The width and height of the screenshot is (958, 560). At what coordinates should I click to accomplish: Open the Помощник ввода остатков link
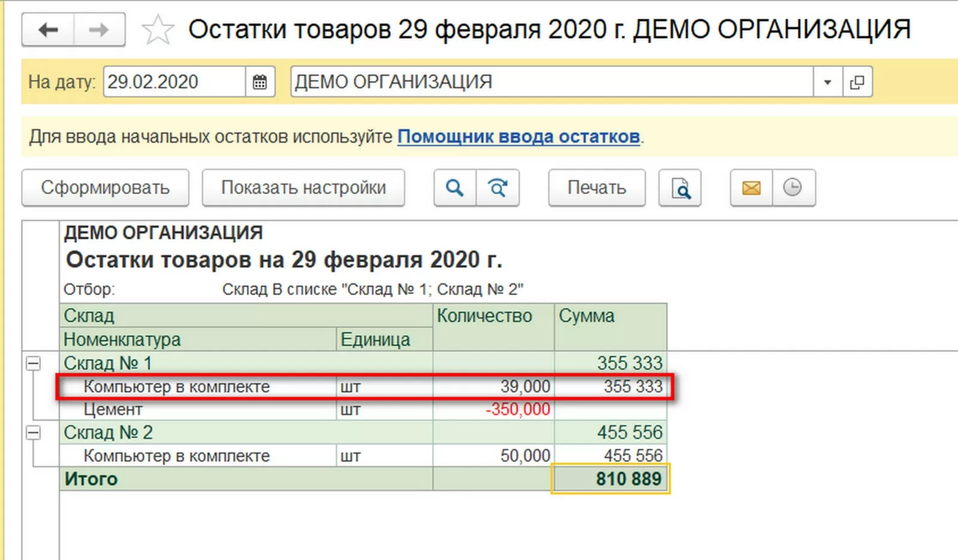point(519,136)
